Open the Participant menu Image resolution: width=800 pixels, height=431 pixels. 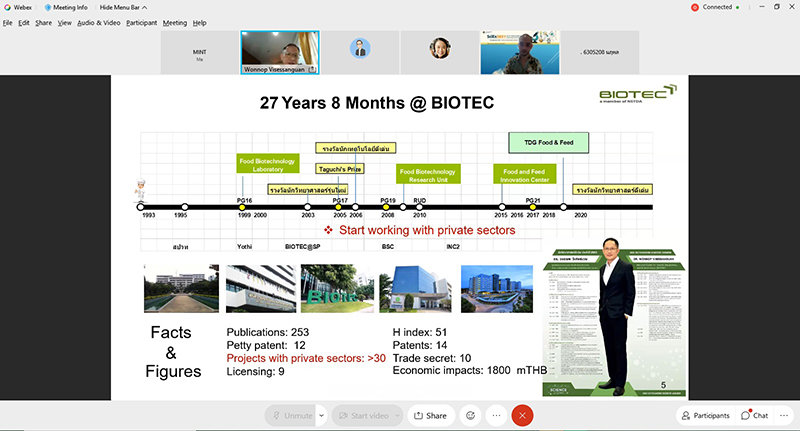[x=141, y=22]
